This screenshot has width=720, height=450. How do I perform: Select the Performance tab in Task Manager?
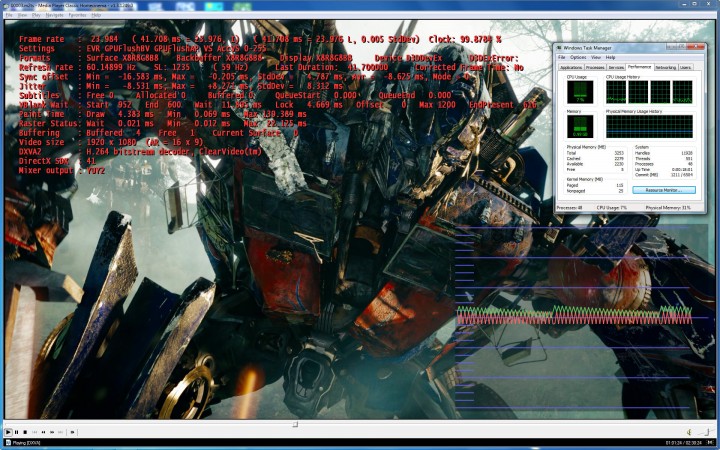point(640,67)
